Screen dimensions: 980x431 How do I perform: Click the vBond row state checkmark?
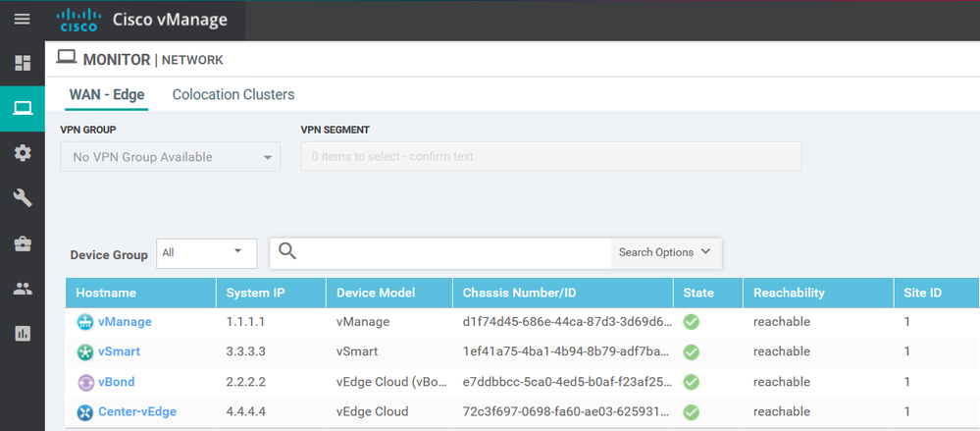pos(692,382)
